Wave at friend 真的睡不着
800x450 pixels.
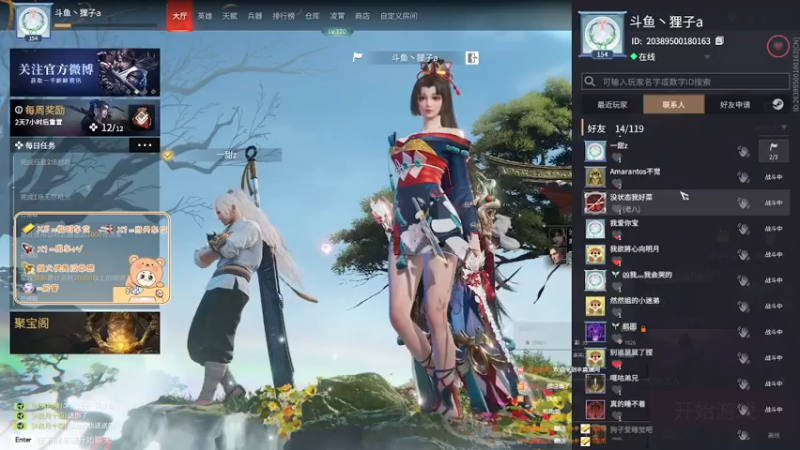(743, 410)
